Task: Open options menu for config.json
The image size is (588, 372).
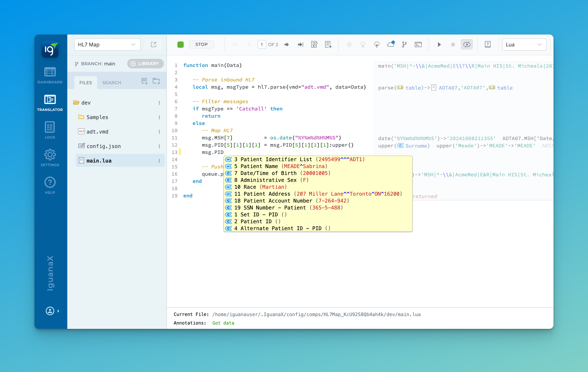Action: (x=159, y=146)
